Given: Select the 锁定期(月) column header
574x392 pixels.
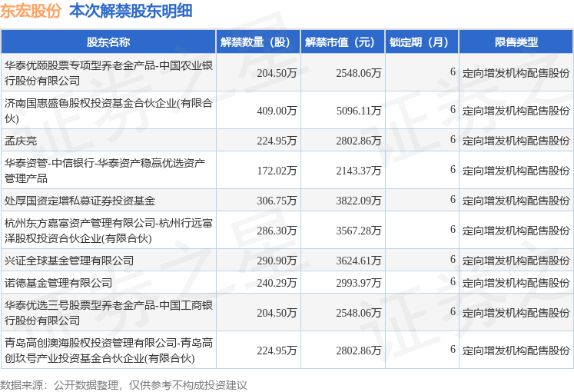Looking at the screenshot, I should tap(422, 42).
